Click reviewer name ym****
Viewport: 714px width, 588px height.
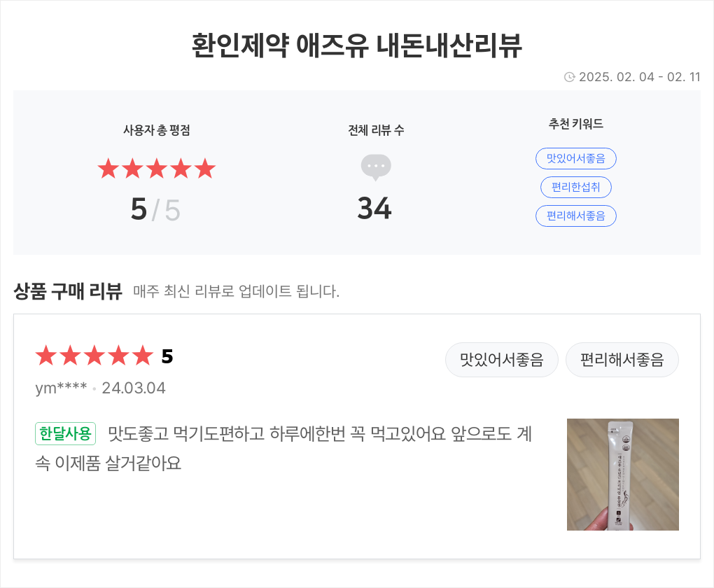pos(61,388)
